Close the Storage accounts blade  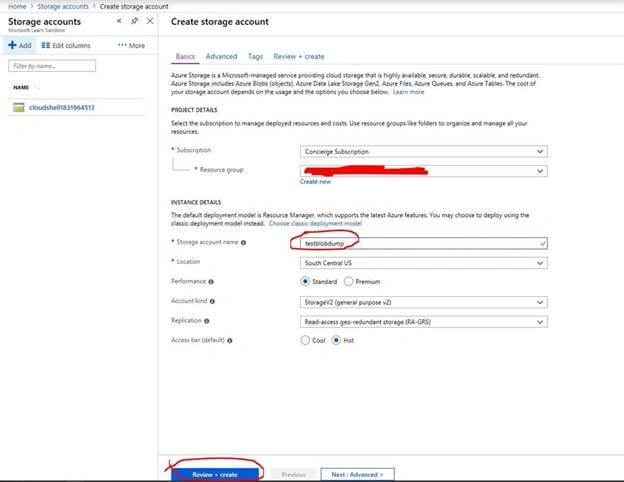[150, 21]
